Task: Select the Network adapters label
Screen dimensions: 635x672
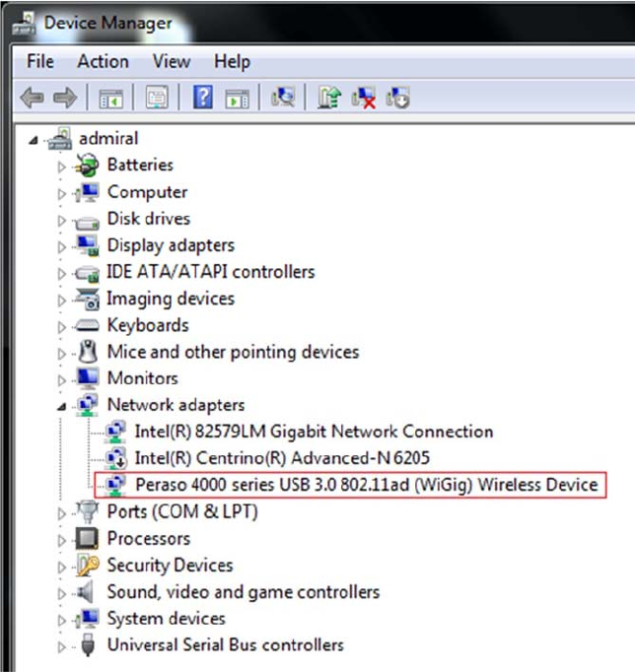Action: pyautogui.click(x=176, y=405)
